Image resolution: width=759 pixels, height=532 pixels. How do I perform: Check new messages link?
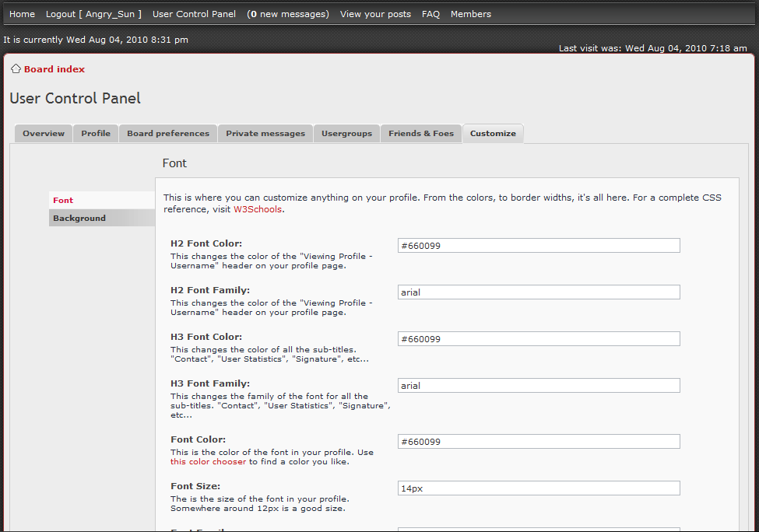click(x=287, y=14)
